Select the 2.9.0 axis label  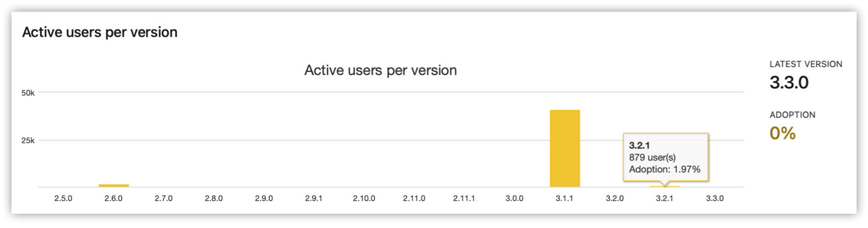(264, 198)
